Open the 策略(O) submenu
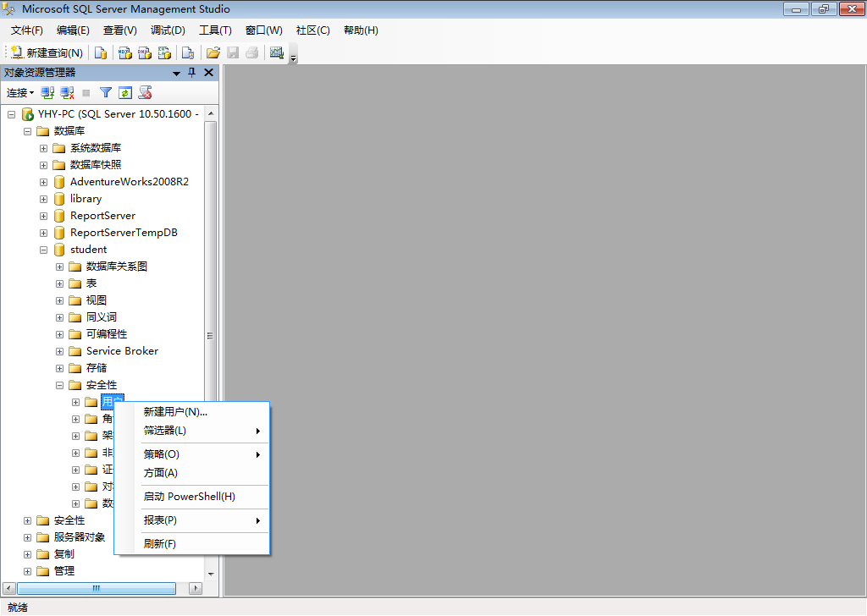This screenshot has height=616, width=867. coord(192,454)
